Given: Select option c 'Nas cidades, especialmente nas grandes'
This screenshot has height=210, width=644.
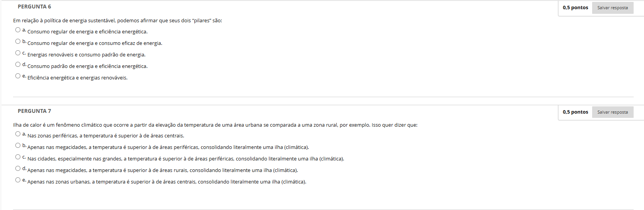Looking at the screenshot, I should tap(18, 157).
